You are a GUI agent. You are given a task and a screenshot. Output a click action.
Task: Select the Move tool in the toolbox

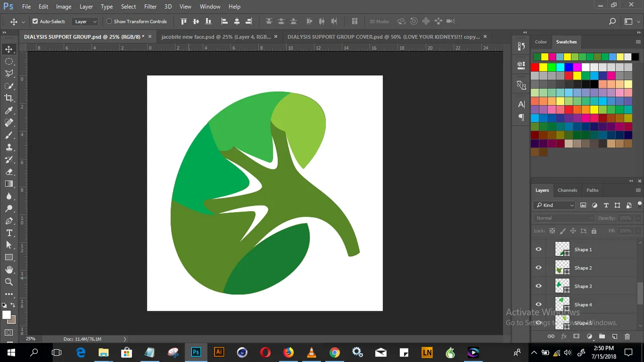(9, 49)
